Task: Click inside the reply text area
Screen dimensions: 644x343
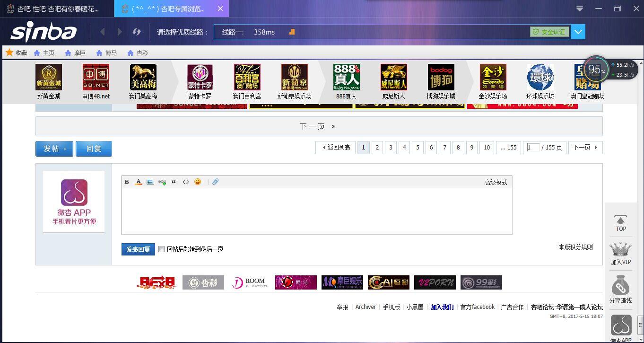Action: tap(317, 211)
